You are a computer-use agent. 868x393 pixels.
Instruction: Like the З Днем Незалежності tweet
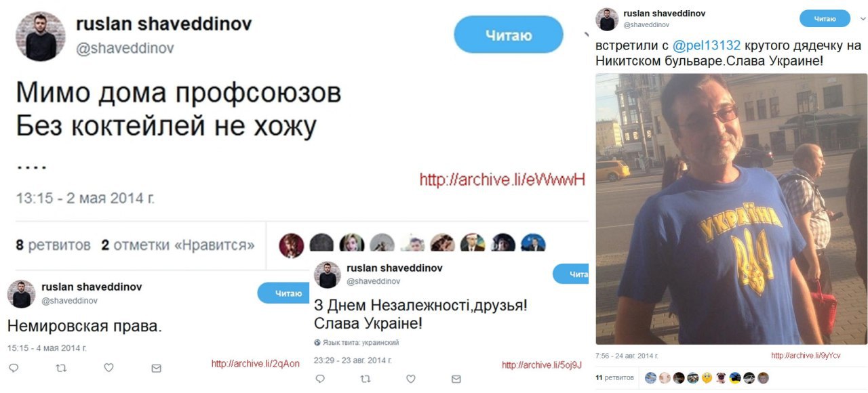412,379
